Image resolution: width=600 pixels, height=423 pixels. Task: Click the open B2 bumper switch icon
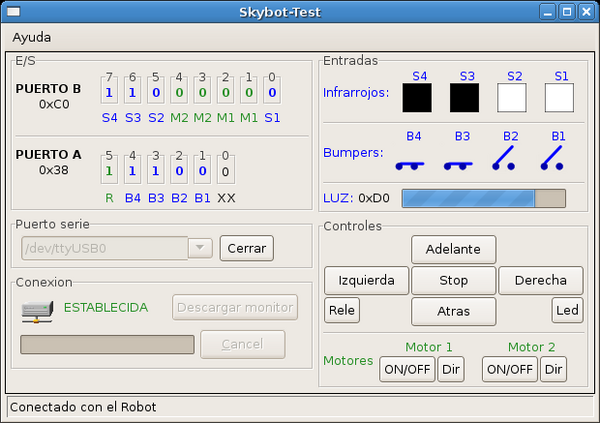(509, 157)
